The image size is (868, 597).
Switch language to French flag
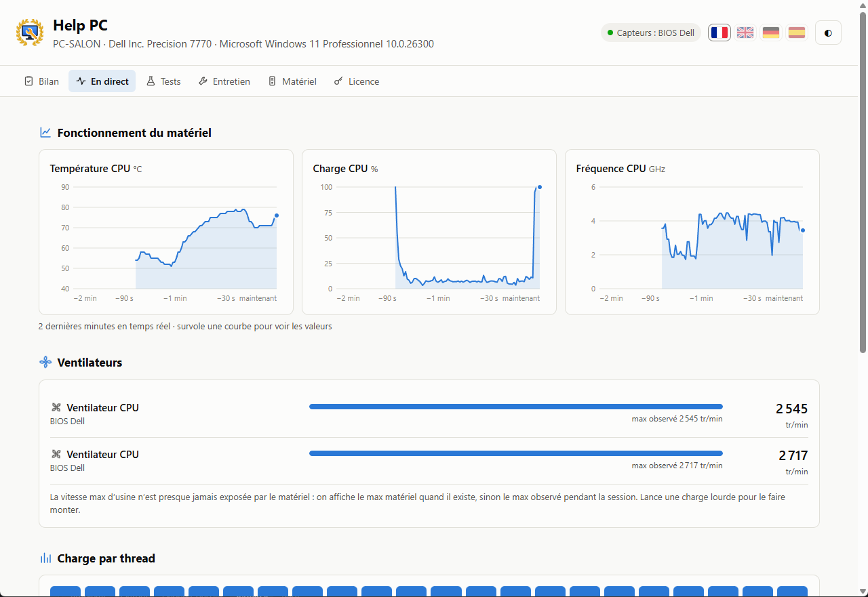point(719,33)
